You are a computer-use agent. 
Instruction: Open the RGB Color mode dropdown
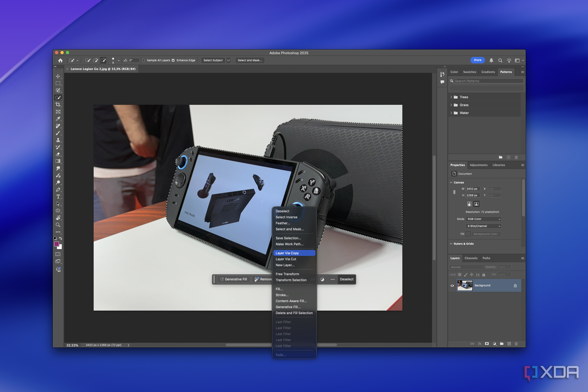pyautogui.click(x=484, y=219)
